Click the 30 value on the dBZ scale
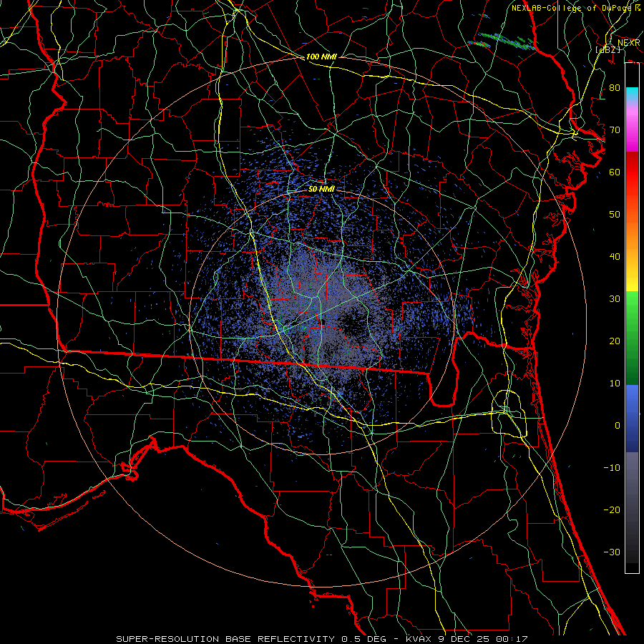Viewport: 644px width, 644px height. (x=615, y=298)
